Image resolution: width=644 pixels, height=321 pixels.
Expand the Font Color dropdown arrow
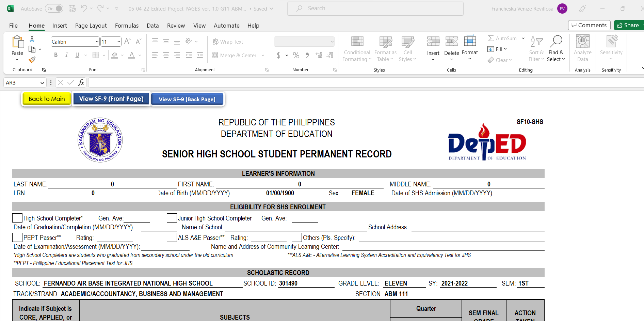coord(140,55)
